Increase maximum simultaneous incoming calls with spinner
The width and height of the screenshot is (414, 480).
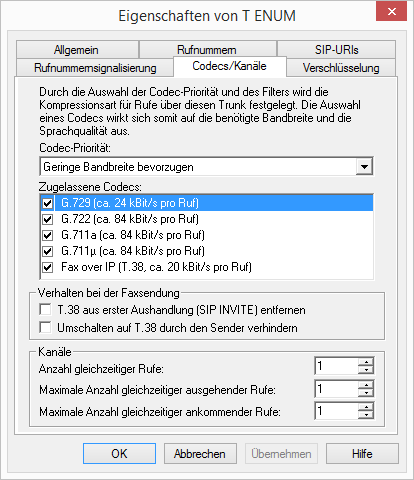[x=366, y=407]
